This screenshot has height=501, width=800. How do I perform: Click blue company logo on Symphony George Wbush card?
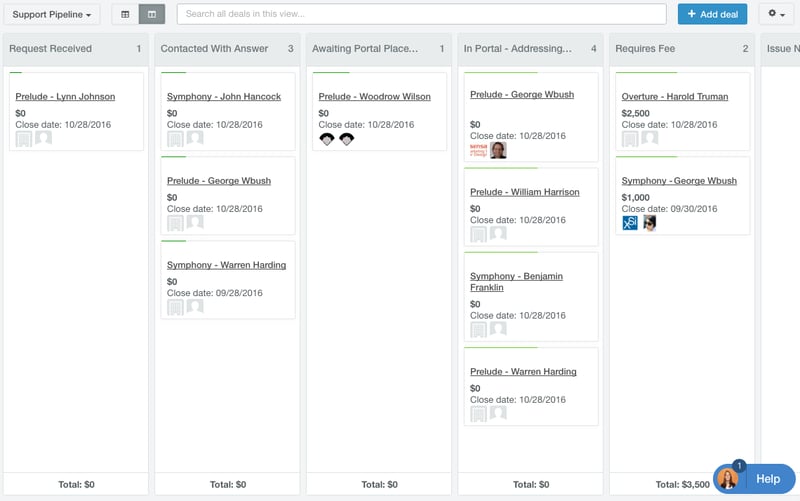[630, 223]
